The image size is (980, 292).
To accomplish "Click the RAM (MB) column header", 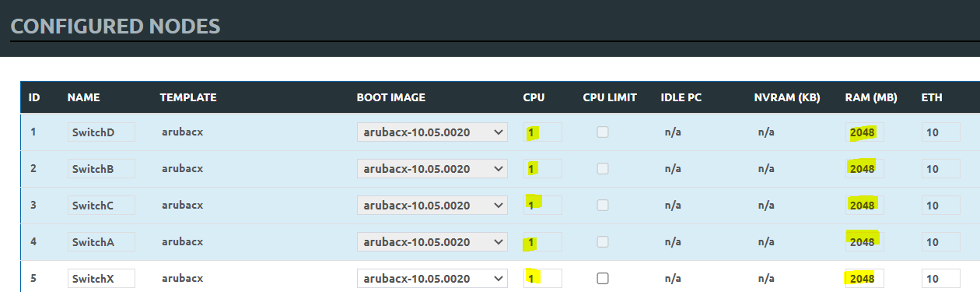I will 871,98.
